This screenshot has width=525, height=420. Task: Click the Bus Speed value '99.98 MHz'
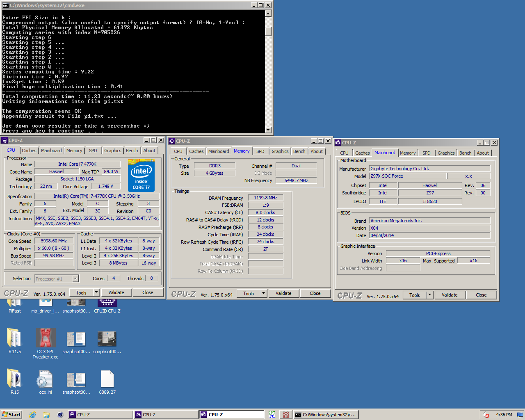click(x=54, y=256)
